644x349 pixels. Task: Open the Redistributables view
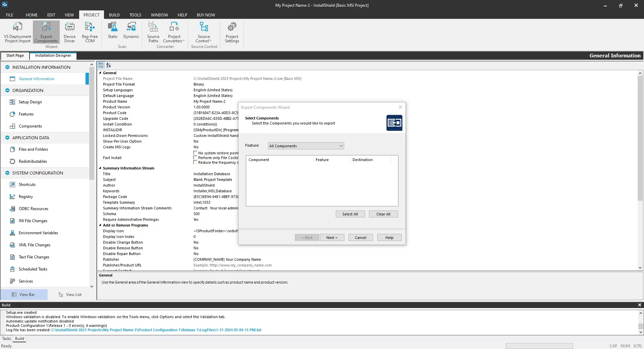(33, 161)
